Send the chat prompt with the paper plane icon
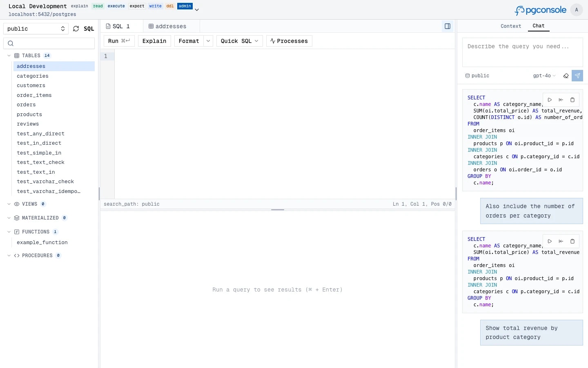This screenshot has width=588, height=368. [x=578, y=76]
